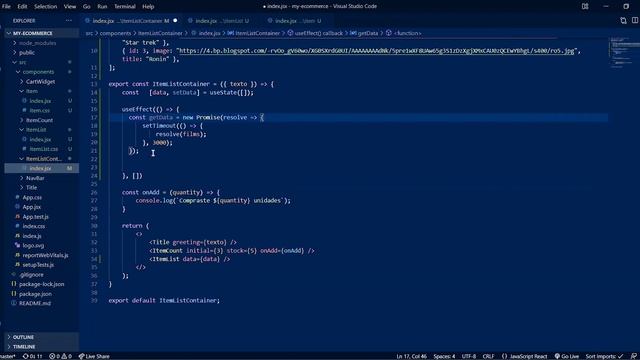This screenshot has width=640, height=360.
Task: Open Explorer more actions ellipsis
Action: [x=69, y=20]
